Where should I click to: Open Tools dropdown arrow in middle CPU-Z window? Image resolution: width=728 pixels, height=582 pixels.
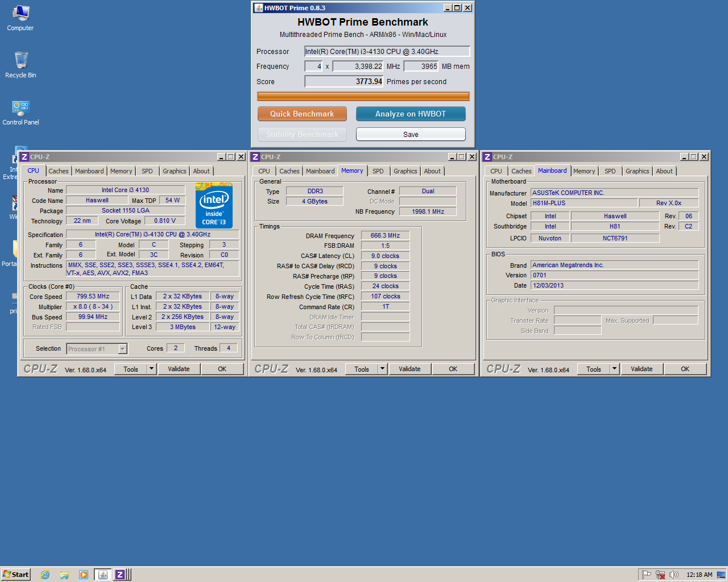tap(383, 369)
